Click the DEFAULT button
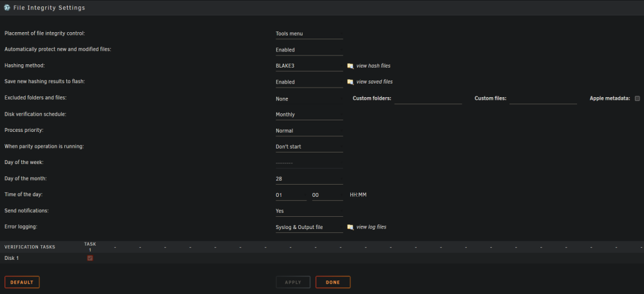 pos(22,282)
